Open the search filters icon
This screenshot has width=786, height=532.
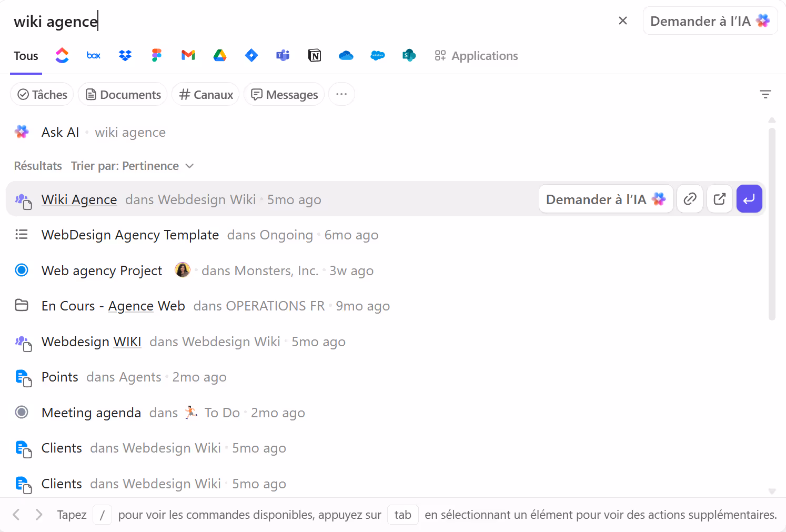(x=765, y=94)
